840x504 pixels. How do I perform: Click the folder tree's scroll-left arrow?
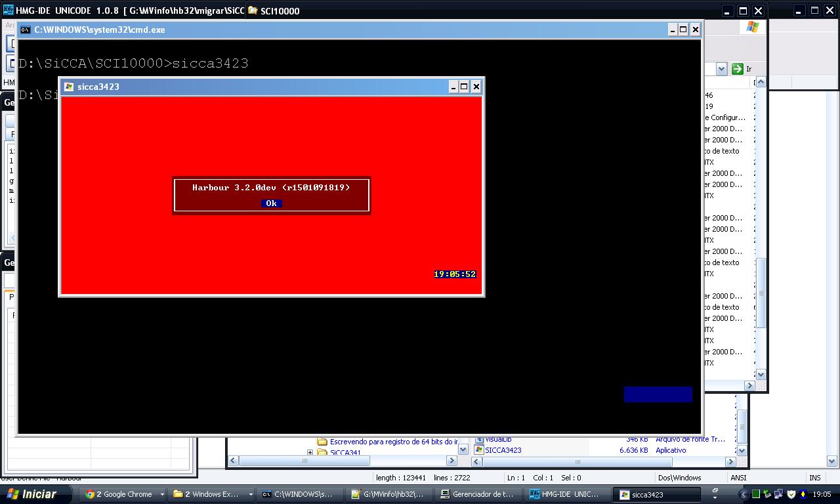[x=232, y=461]
